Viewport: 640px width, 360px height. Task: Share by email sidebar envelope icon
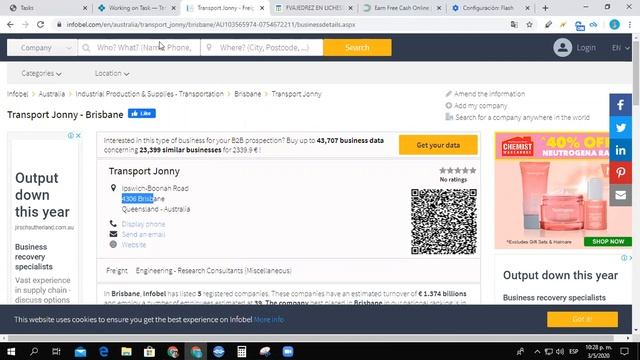tap(620, 195)
